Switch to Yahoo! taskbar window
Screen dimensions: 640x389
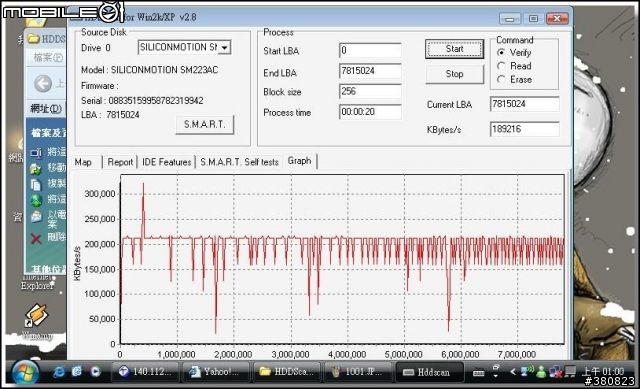(x=216, y=372)
